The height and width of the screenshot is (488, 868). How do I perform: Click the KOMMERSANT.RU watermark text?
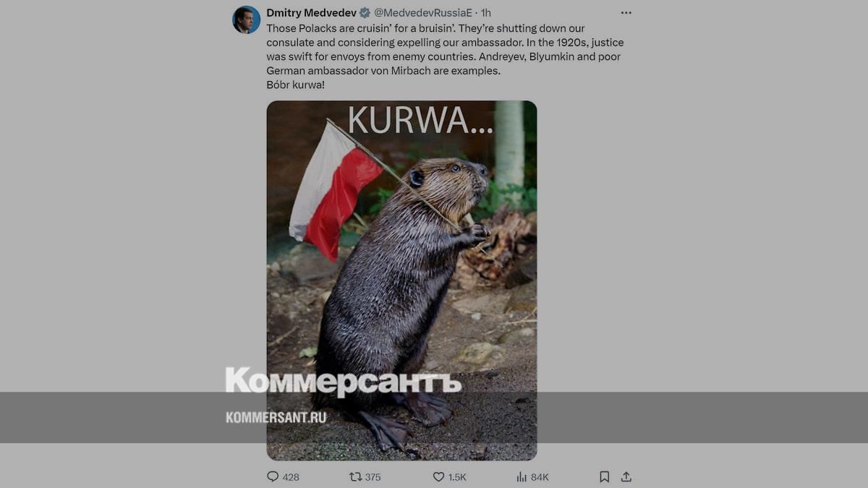(x=276, y=417)
